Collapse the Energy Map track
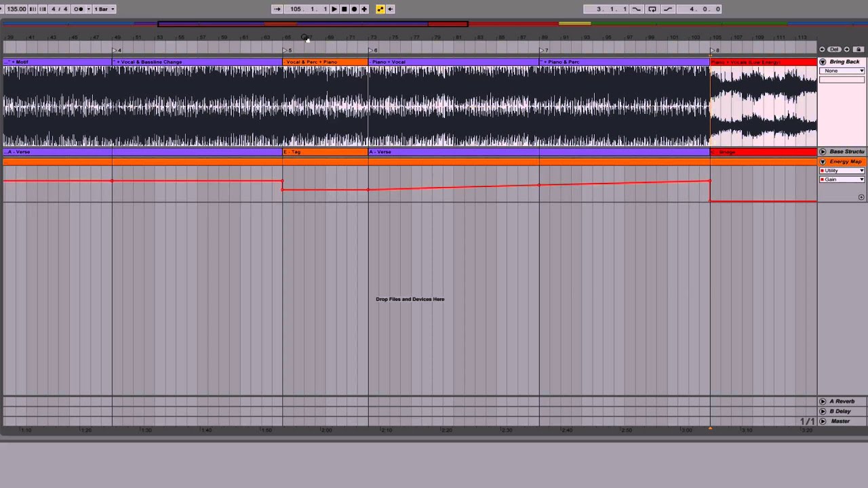 [823, 162]
